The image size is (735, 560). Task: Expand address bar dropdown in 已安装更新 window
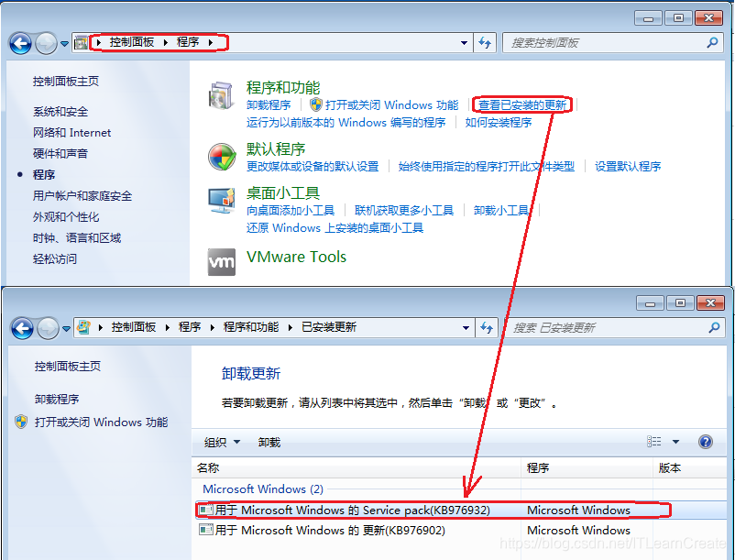pyautogui.click(x=466, y=327)
